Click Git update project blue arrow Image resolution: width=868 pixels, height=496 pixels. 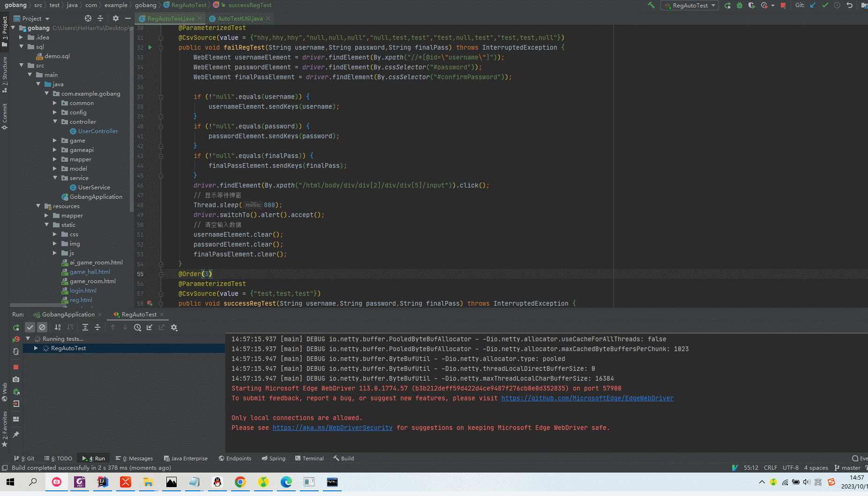coord(813,5)
